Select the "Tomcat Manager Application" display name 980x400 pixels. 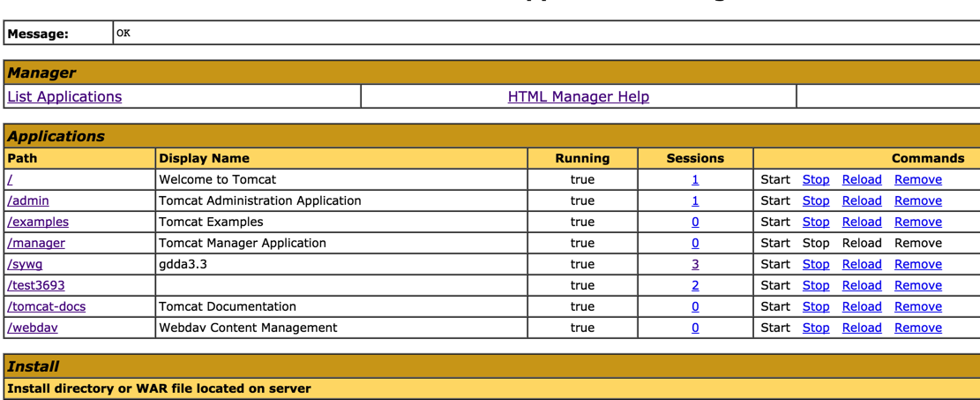coord(243,243)
